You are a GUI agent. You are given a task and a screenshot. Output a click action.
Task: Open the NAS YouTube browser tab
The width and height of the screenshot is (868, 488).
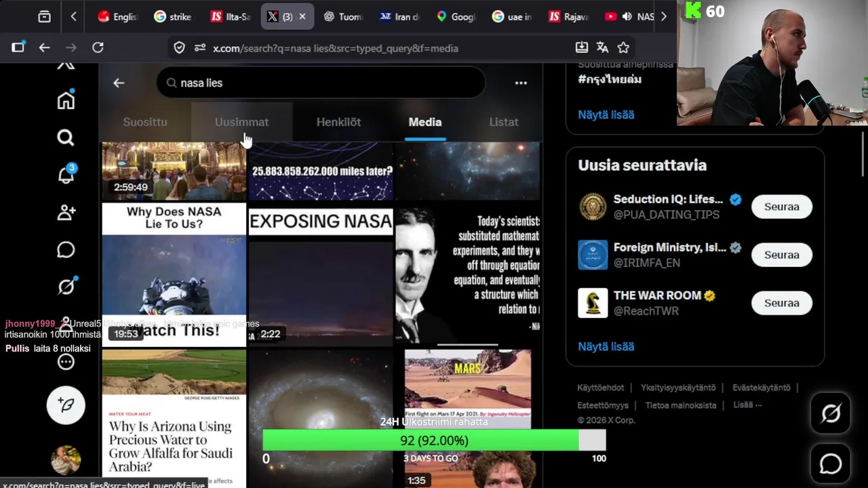(629, 16)
